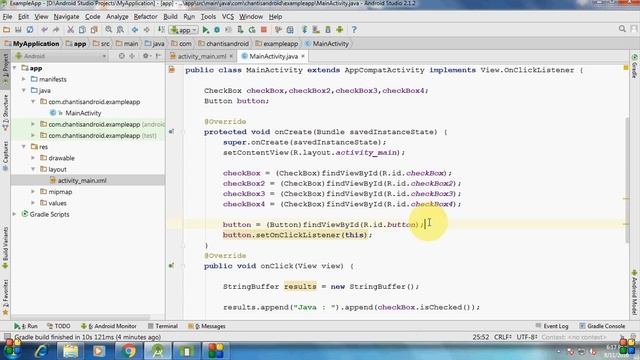Open file icon in main toolbar

coord(6,29)
